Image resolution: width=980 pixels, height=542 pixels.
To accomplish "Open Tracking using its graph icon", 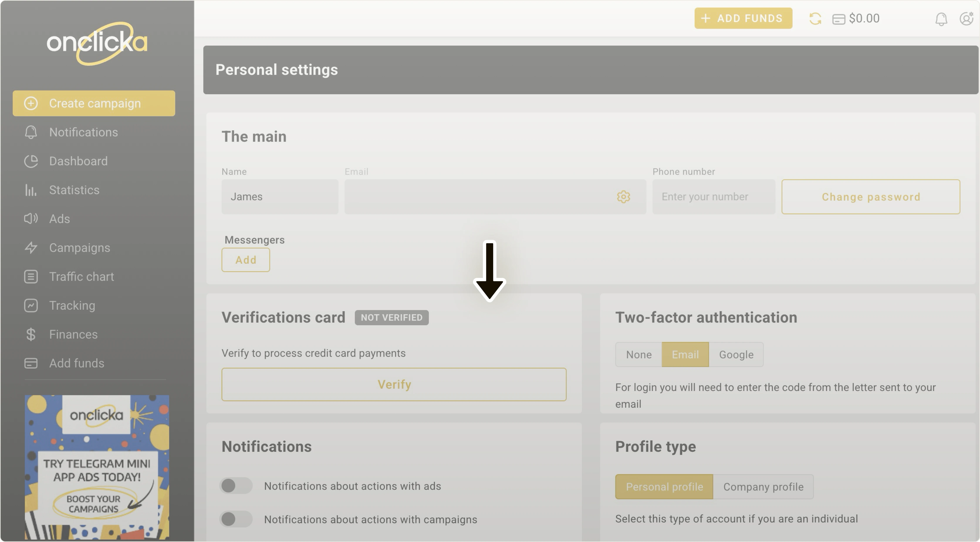I will coord(31,305).
